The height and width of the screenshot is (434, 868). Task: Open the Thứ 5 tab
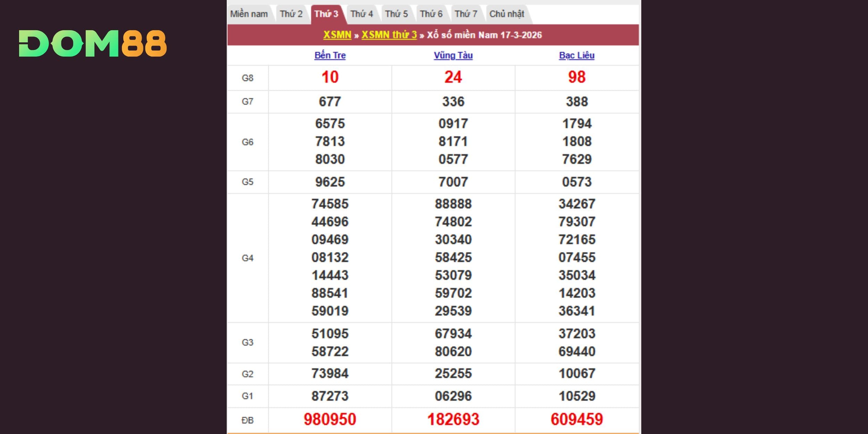pyautogui.click(x=396, y=14)
